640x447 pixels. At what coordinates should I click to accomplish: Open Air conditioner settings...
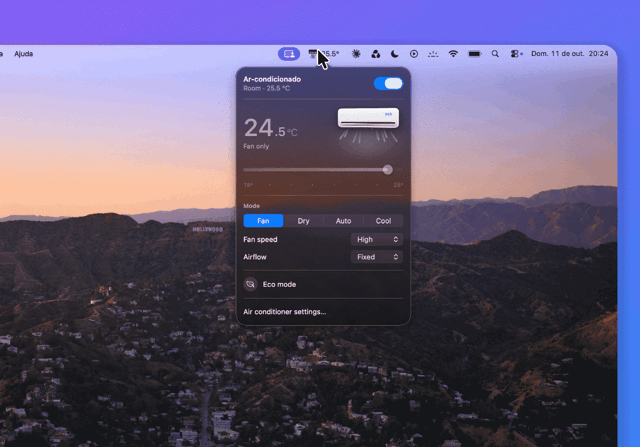[x=284, y=312]
